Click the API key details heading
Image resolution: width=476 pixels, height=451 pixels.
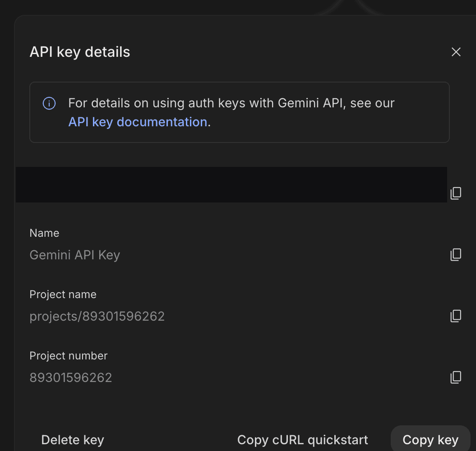coord(80,52)
